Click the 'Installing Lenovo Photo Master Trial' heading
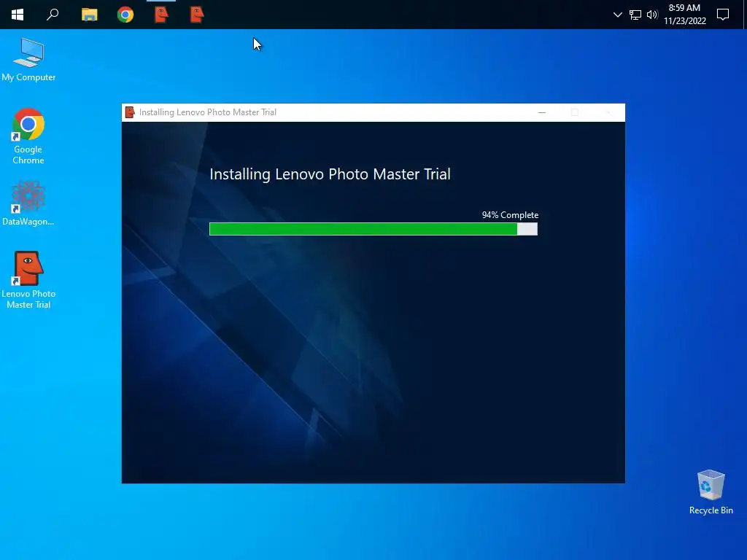The width and height of the screenshot is (747, 560). [x=330, y=174]
